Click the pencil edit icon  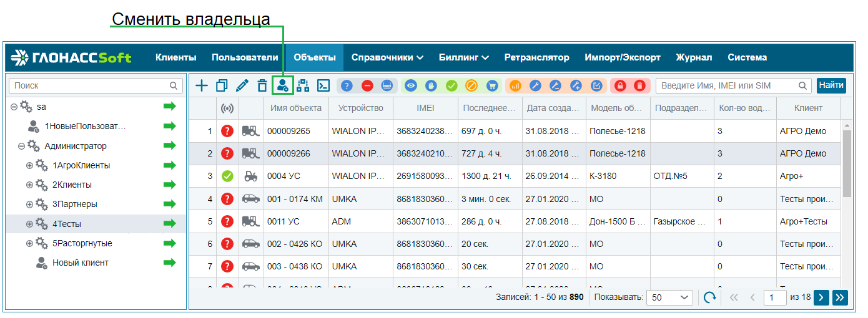click(x=242, y=86)
